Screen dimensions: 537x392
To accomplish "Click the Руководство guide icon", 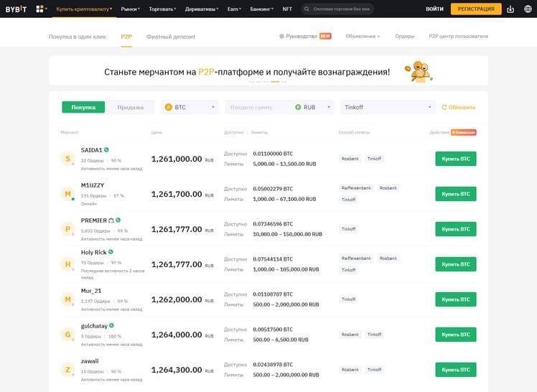I will (x=281, y=36).
